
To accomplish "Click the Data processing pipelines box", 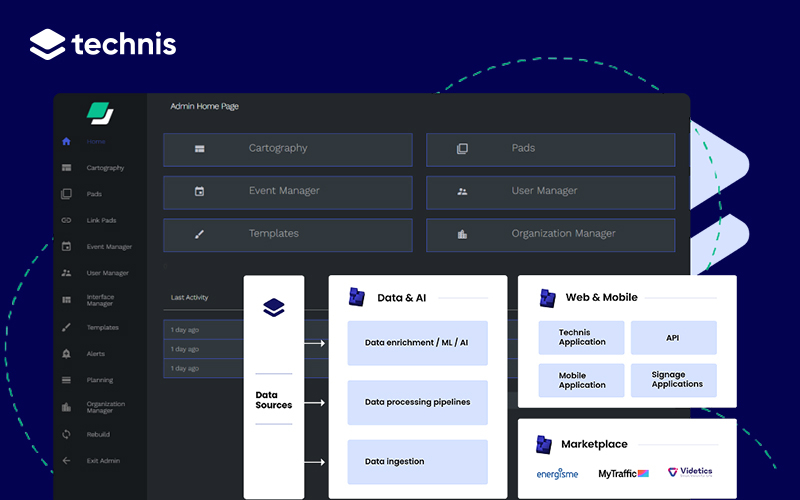I will (417, 403).
